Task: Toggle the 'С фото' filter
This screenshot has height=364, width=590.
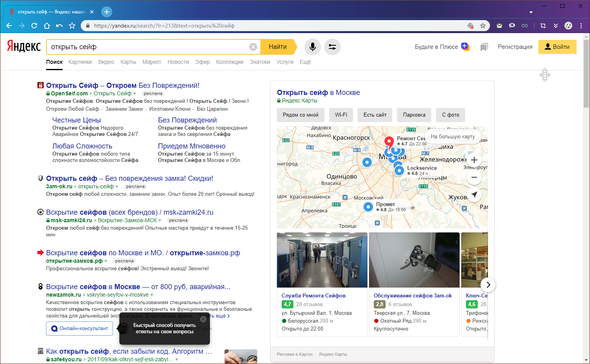Action: pyautogui.click(x=451, y=115)
